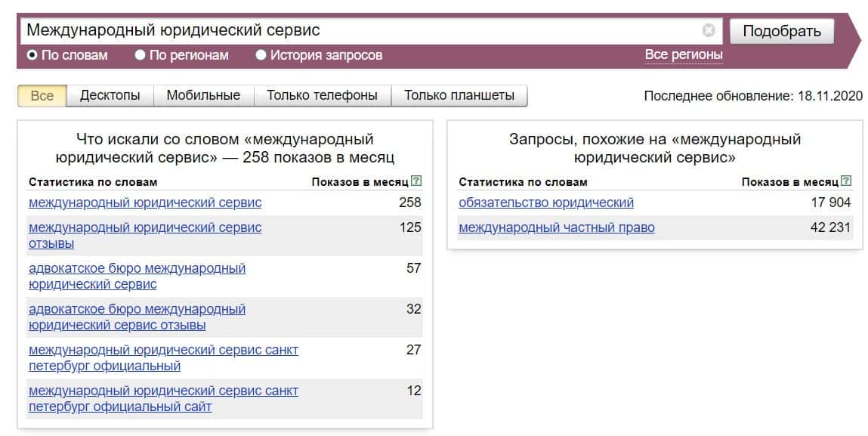
Task: Open the 'Все регионы' region selector
Action: (684, 55)
